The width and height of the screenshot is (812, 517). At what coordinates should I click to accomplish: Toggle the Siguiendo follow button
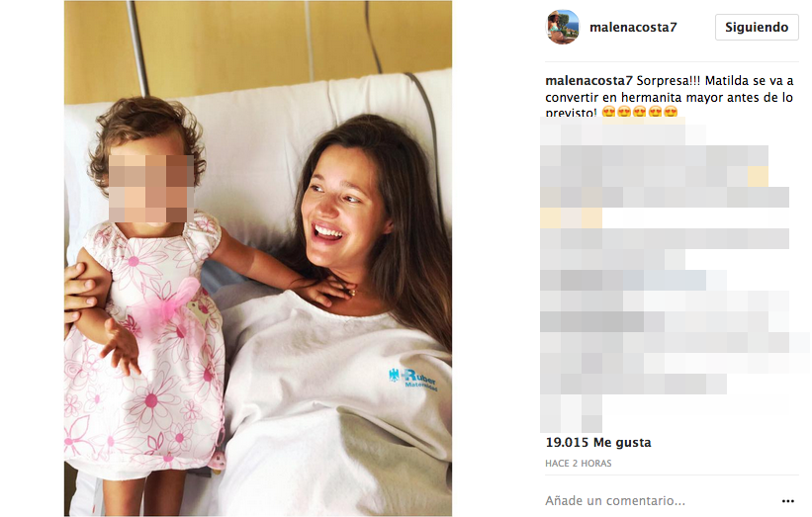point(757,27)
